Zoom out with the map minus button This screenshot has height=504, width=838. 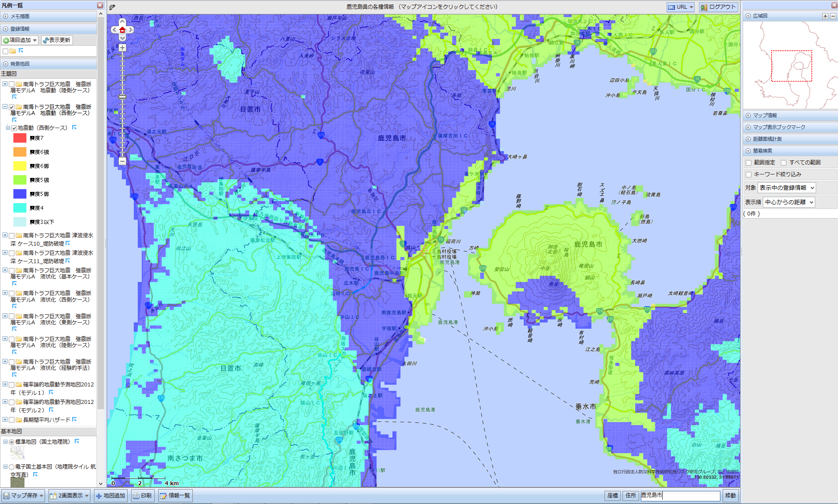tap(122, 161)
